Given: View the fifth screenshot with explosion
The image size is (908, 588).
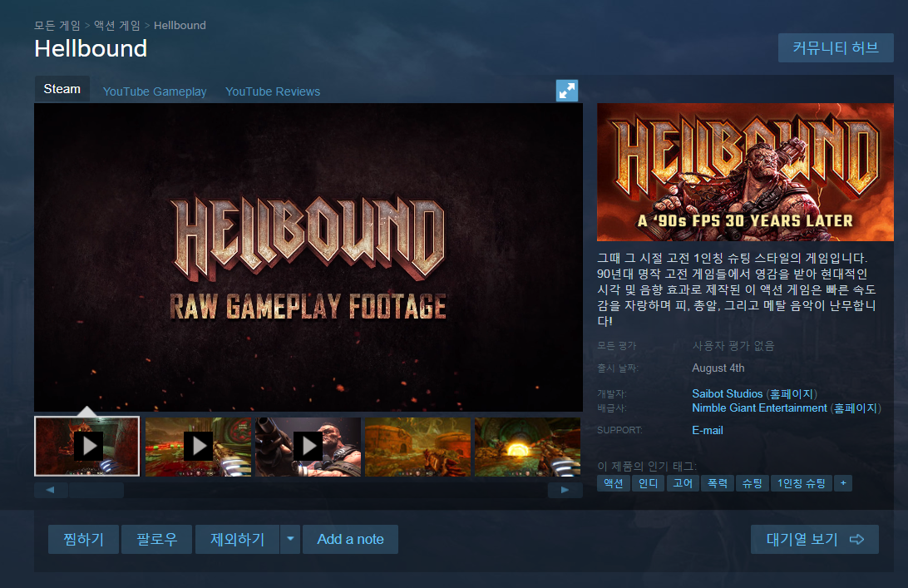Looking at the screenshot, I should point(527,447).
